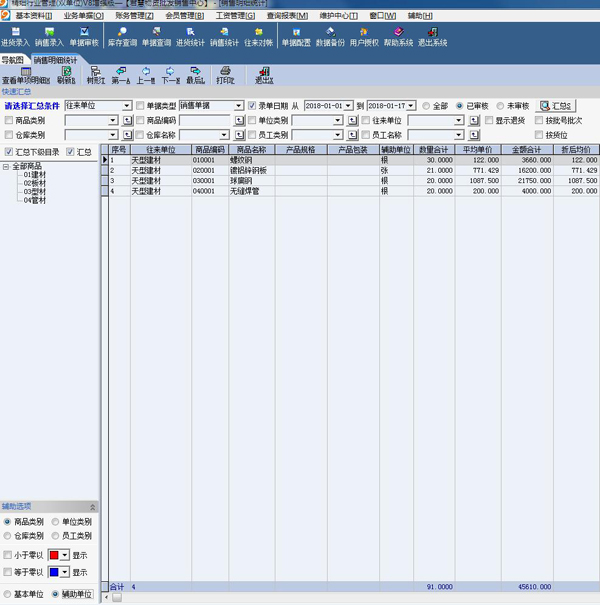
Task: Open 销售统计 sales statistics icon
Action: click(224, 37)
